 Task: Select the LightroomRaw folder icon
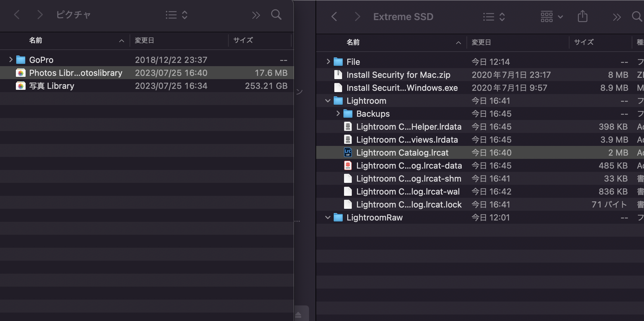[x=338, y=218]
